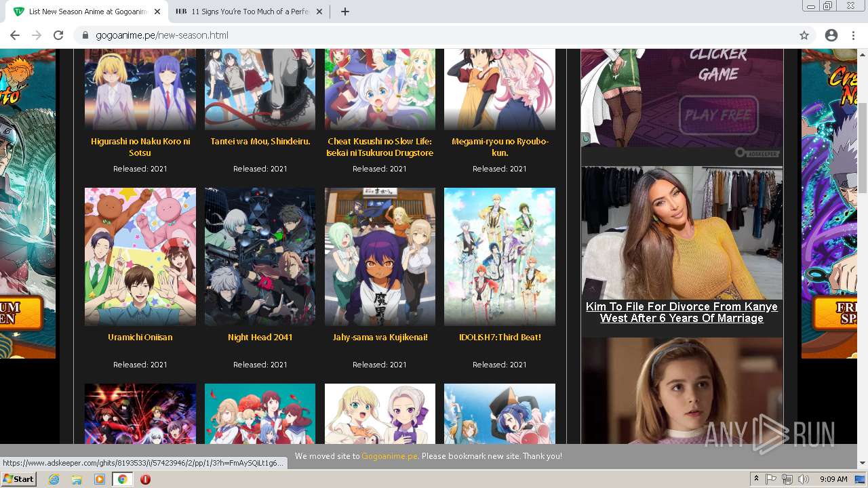The image size is (868, 488).
Task: Open IDOLiSH7: Third Beat! title link
Action: (500, 337)
